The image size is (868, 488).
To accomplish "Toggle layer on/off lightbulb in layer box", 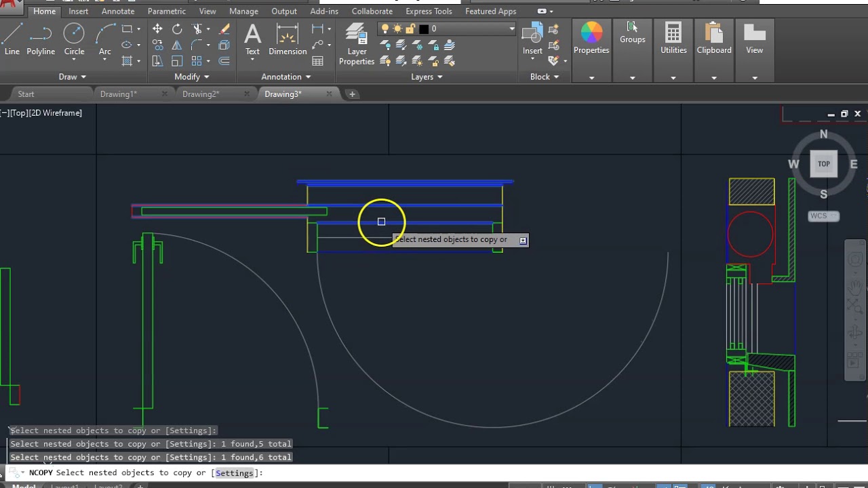I will pyautogui.click(x=385, y=28).
